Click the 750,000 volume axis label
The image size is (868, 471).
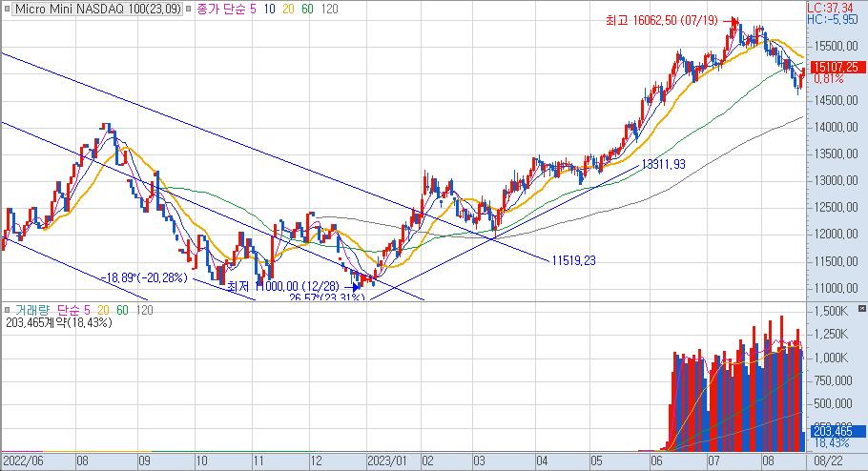pos(833,380)
